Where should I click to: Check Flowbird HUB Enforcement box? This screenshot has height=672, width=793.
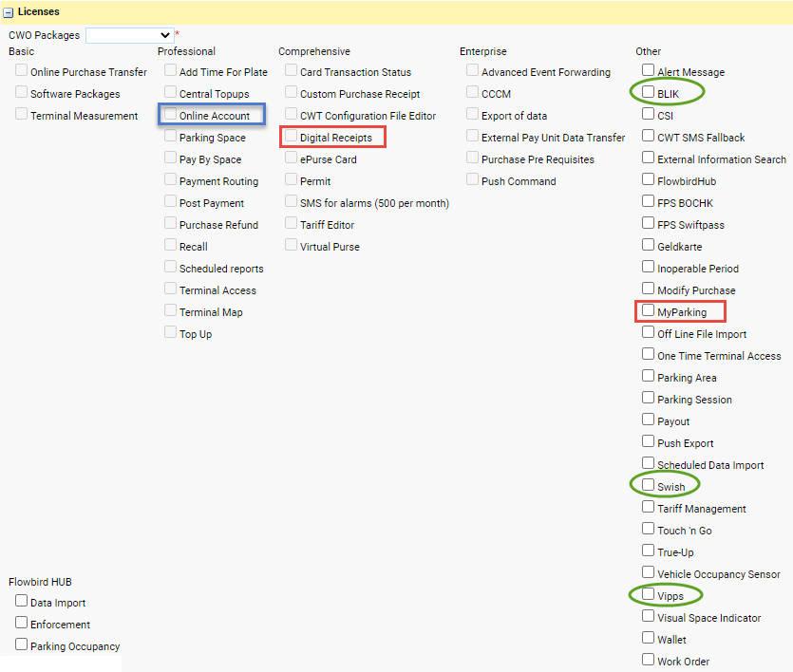tap(21, 622)
